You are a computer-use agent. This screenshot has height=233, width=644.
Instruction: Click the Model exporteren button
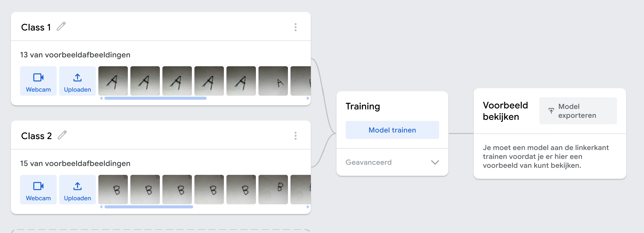pos(578,111)
